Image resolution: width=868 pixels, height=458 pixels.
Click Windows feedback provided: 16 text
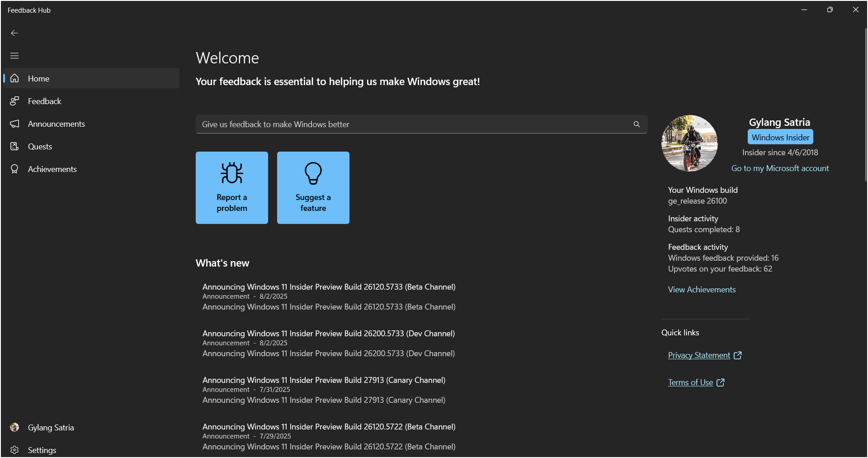point(723,258)
